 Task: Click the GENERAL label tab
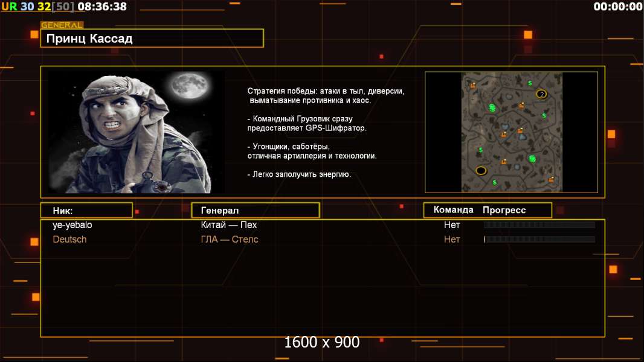pyautogui.click(x=62, y=25)
